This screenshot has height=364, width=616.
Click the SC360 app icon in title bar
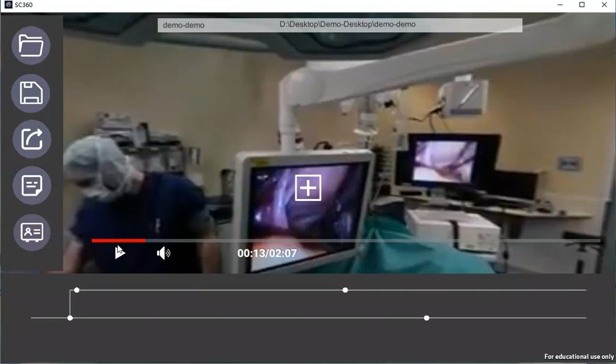(x=8, y=5)
